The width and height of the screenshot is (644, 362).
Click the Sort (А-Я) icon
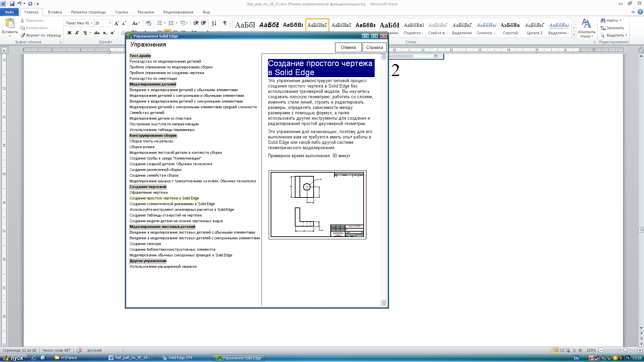click(214, 23)
